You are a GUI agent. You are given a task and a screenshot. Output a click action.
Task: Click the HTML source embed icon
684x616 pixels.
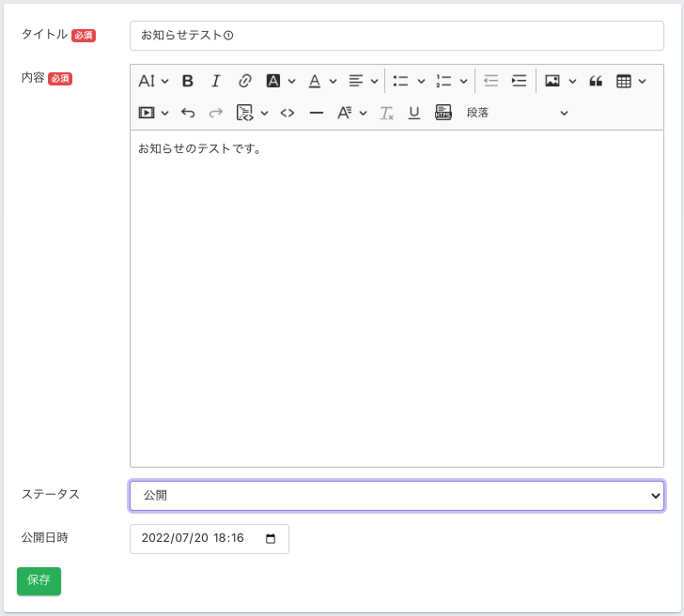pos(443,113)
